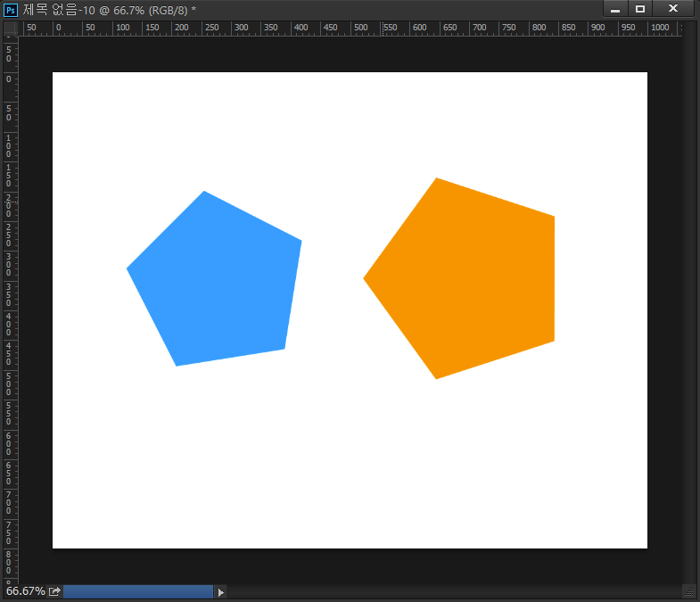700x602 pixels.
Task: Maximize the document window
Action: point(640,9)
